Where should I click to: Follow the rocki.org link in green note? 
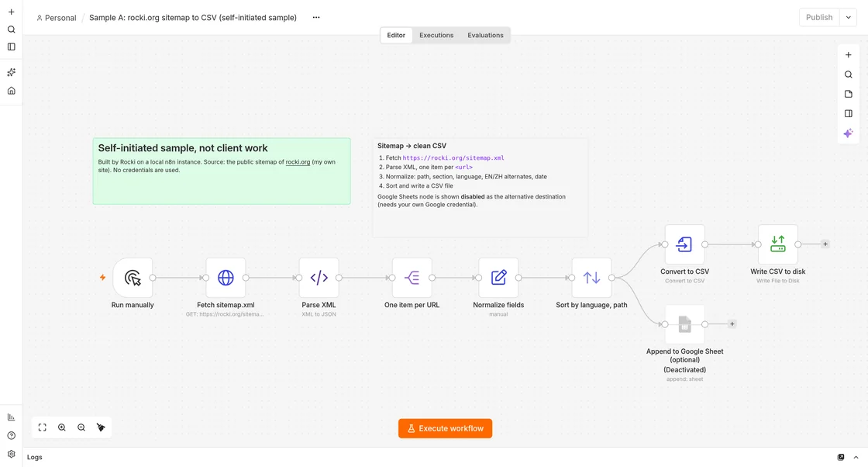298,162
